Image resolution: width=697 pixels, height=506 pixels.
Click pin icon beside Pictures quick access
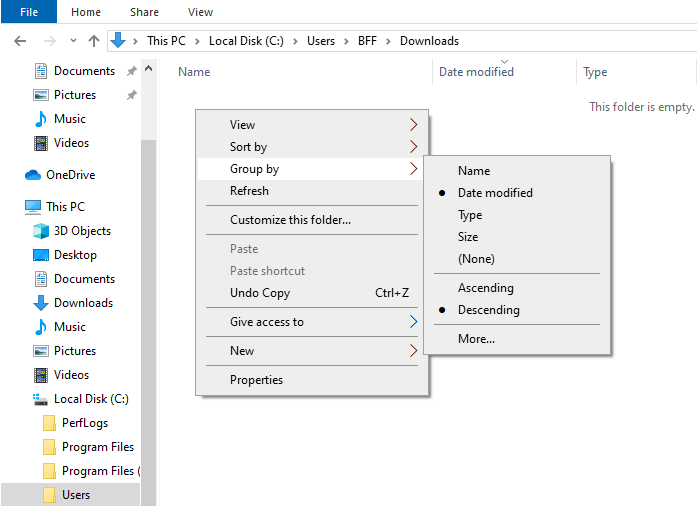click(132, 95)
